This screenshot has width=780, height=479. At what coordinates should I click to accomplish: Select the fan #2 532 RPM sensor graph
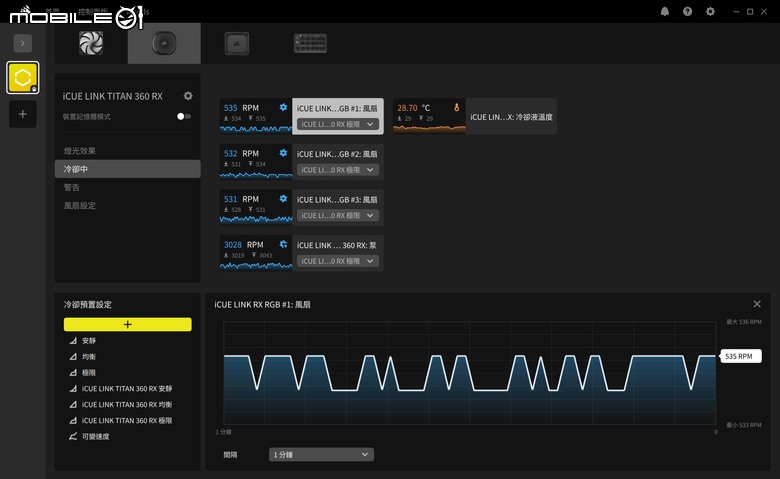256,162
